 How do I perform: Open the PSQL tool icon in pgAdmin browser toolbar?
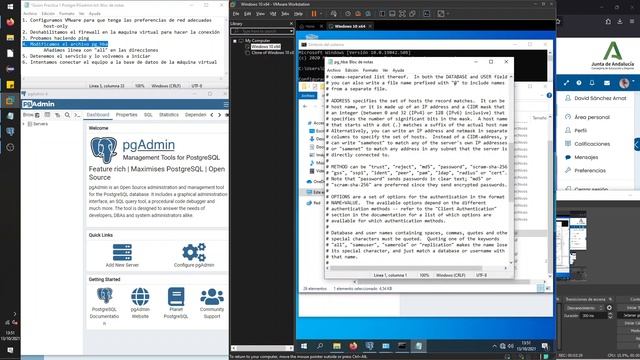[77, 115]
